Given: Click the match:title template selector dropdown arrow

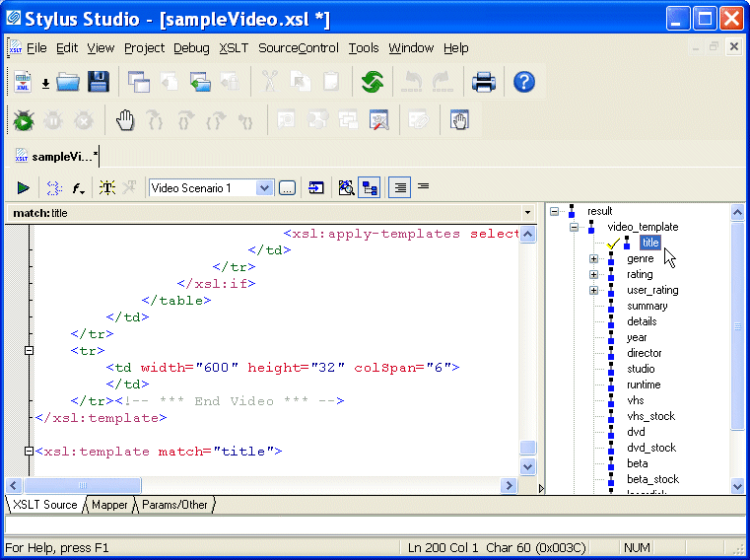Looking at the screenshot, I should coord(525,213).
